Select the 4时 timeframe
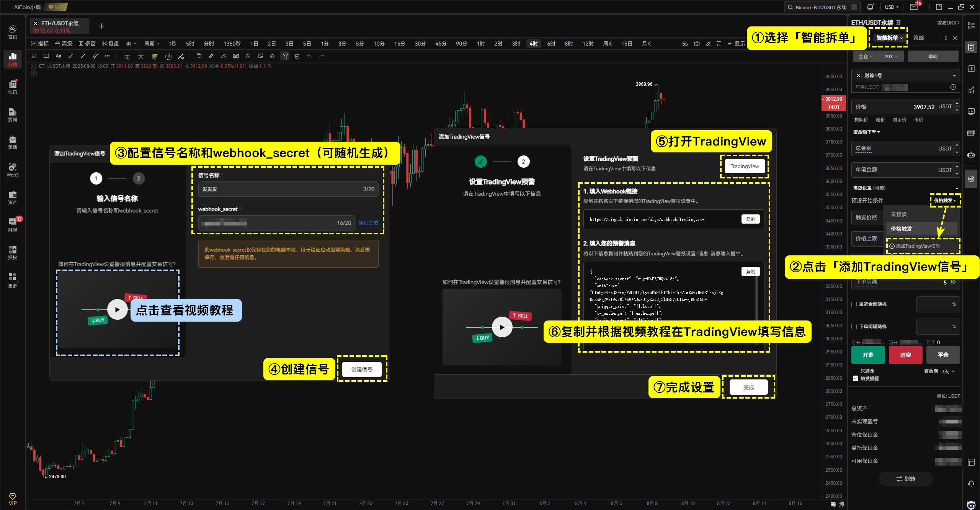Image resolution: width=980 pixels, height=510 pixels. [534, 44]
